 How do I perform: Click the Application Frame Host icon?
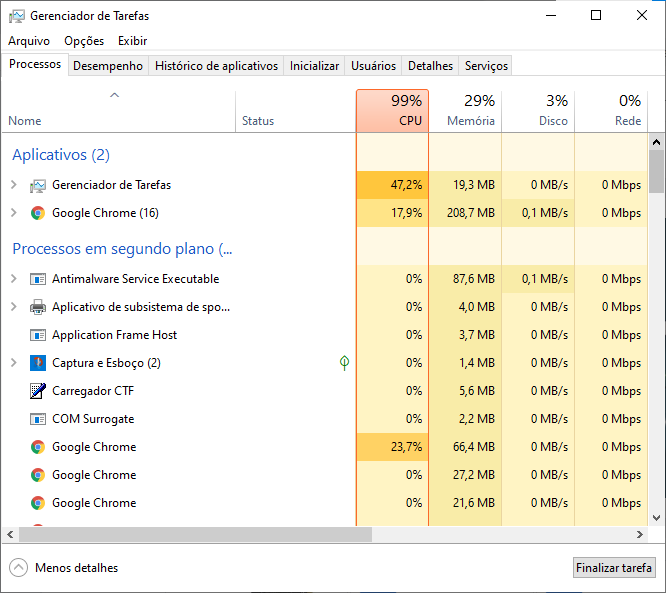click(38, 335)
